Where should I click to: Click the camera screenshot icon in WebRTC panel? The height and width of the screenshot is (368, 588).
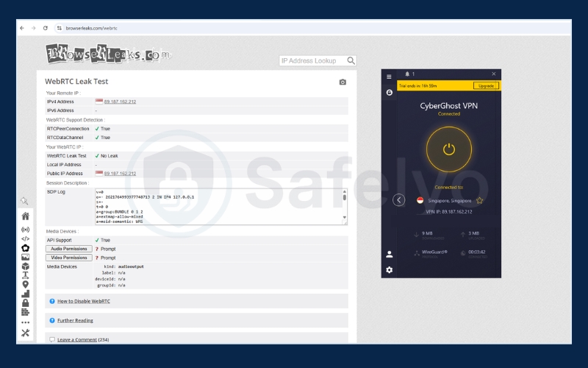click(343, 82)
